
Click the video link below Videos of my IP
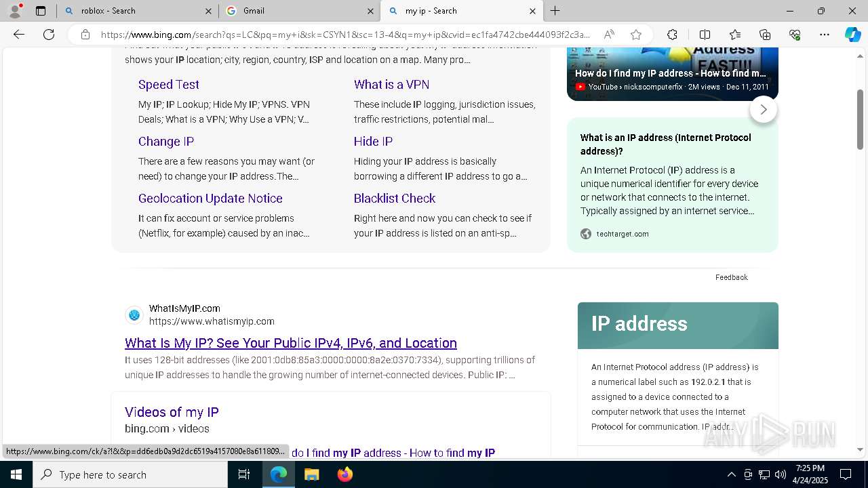click(x=393, y=453)
